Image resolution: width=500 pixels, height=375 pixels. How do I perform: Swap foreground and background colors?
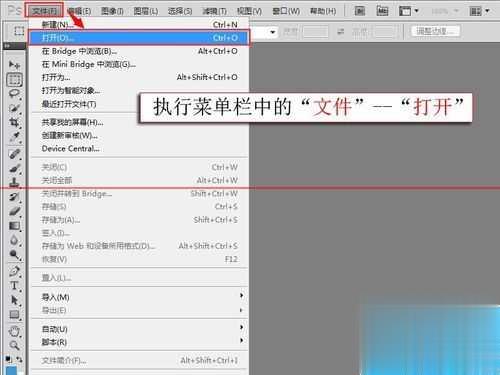coord(20,359)
